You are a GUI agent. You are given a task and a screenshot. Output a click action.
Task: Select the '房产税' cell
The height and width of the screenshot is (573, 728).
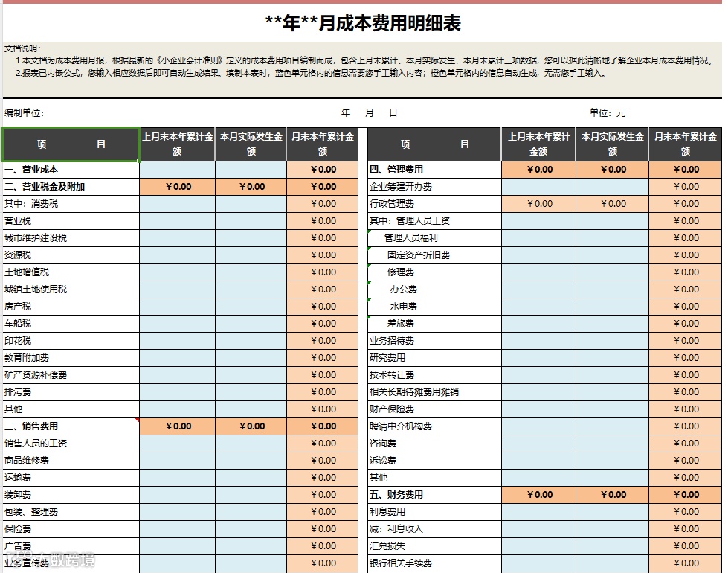[x=71, y=307]
